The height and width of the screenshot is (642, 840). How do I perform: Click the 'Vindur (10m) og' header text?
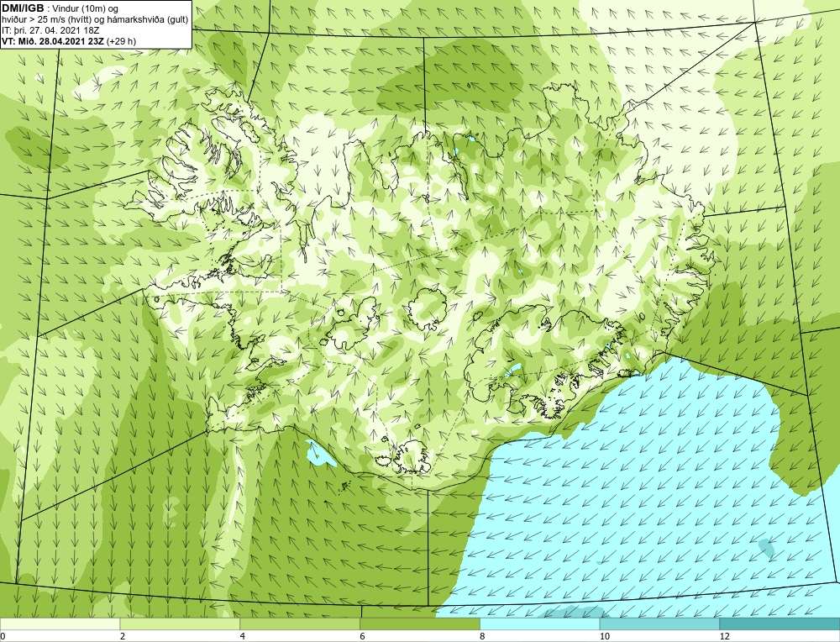[85, 8]
